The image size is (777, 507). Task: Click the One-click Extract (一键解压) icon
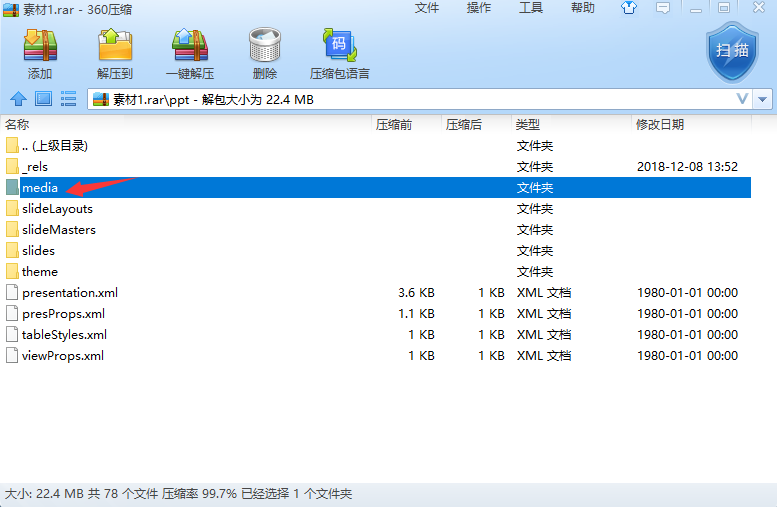190,54
